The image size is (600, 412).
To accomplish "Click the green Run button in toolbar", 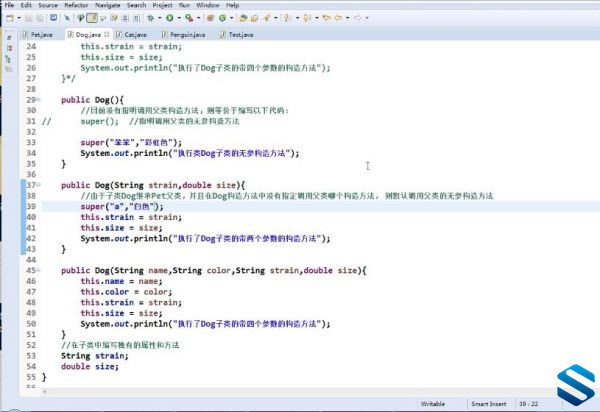I will click(170, 18).
